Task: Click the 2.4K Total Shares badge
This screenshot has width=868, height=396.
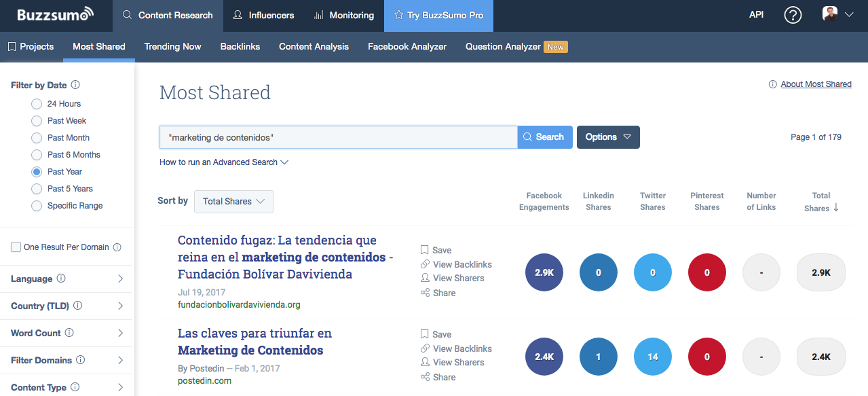Action: click(821, 357)
